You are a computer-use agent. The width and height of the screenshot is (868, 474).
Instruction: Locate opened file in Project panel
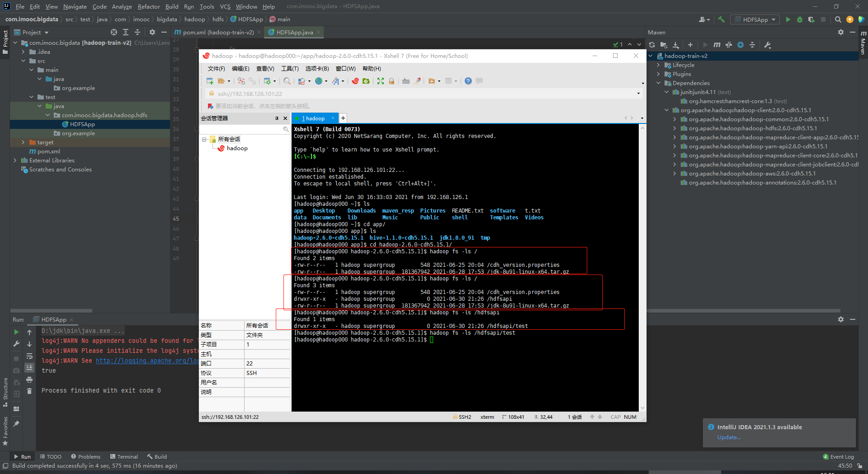click(114, 32)
